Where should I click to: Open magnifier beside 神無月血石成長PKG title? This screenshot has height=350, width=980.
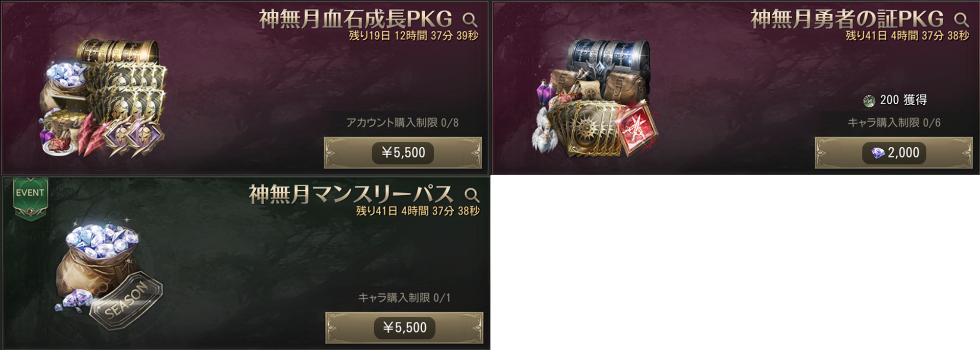coord(469,20)
